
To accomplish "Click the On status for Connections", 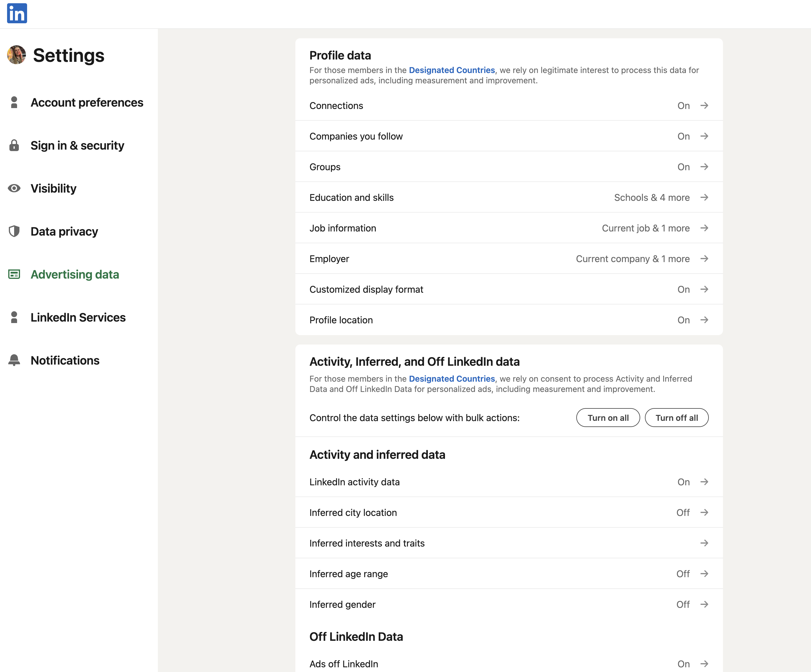I will tap(683, 105).
